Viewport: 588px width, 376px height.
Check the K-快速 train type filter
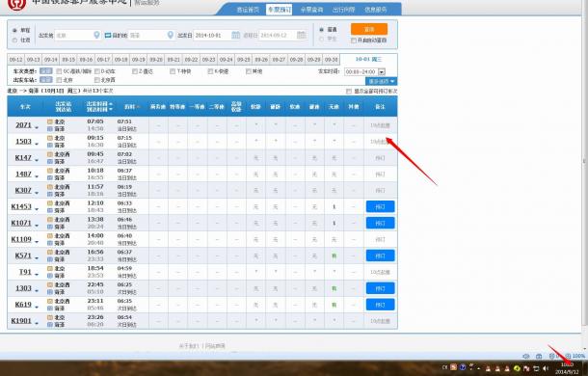click(x=210, y=71)
